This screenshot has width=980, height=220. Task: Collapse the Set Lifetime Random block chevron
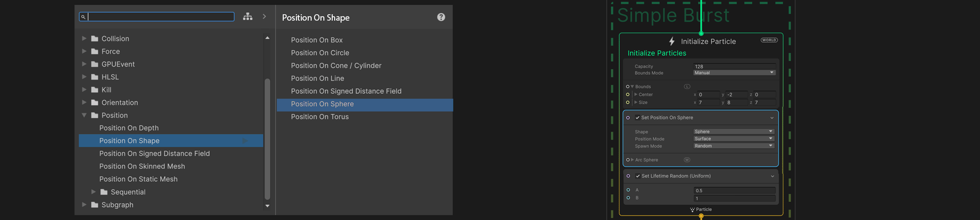pyautogui.click(x=772, y=176)
